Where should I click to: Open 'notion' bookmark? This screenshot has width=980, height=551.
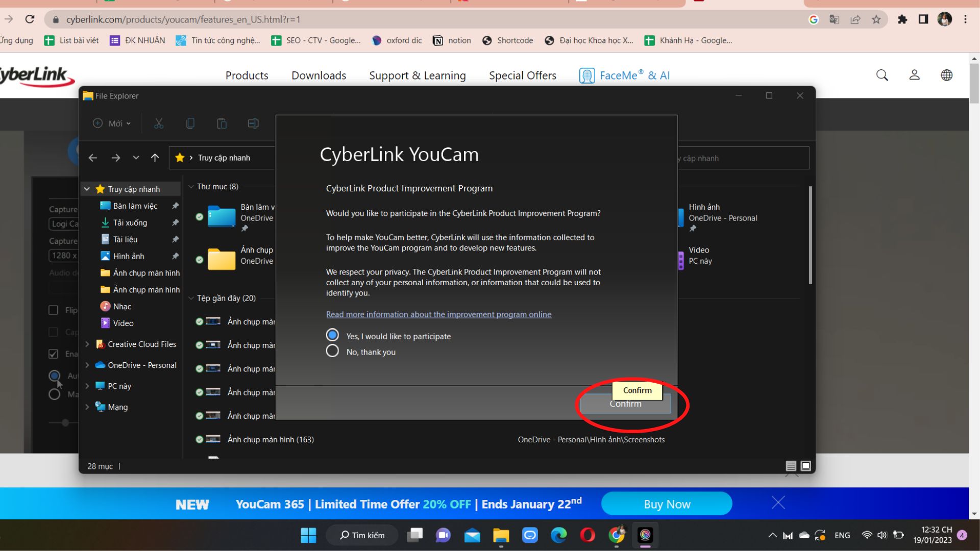[452, 40]
